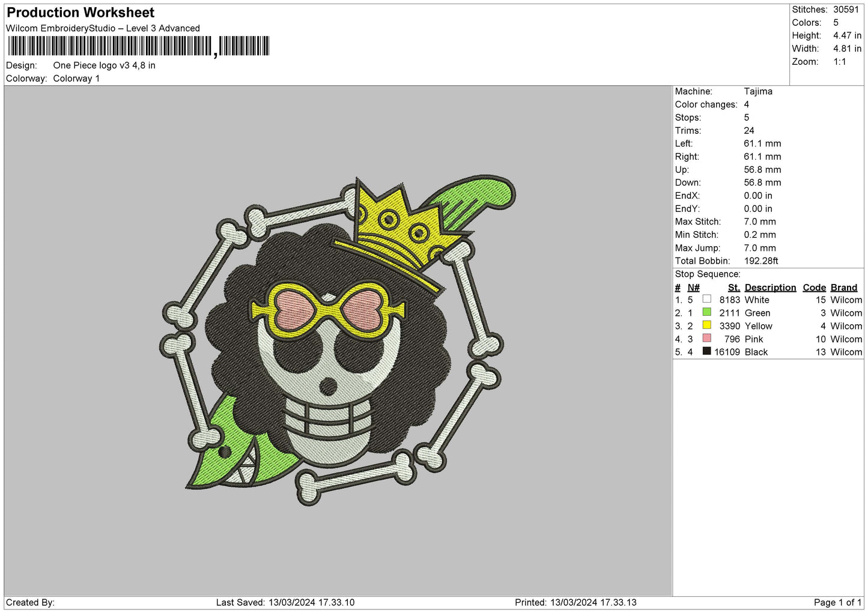Click the Pink color swatch in stop sequence
868x613 pixels.
[x=706, y=339]
